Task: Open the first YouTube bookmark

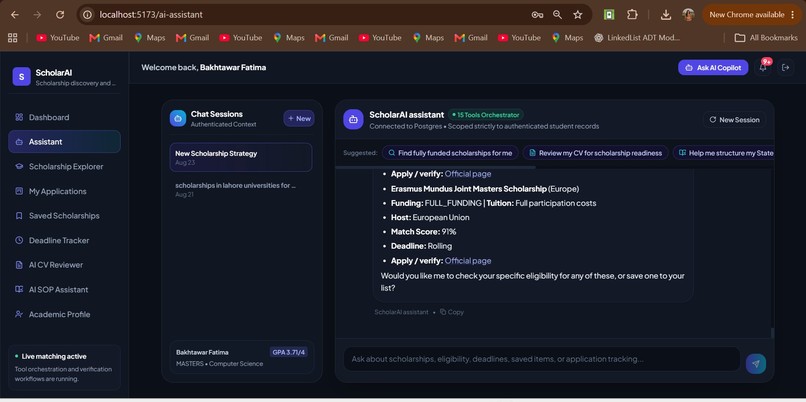Action: 58,38
